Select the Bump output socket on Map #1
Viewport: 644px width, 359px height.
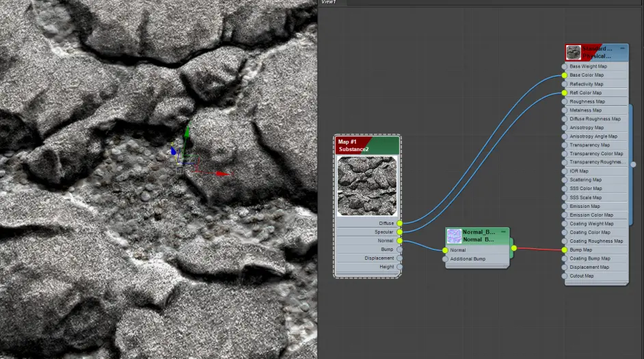pos(400,250)
